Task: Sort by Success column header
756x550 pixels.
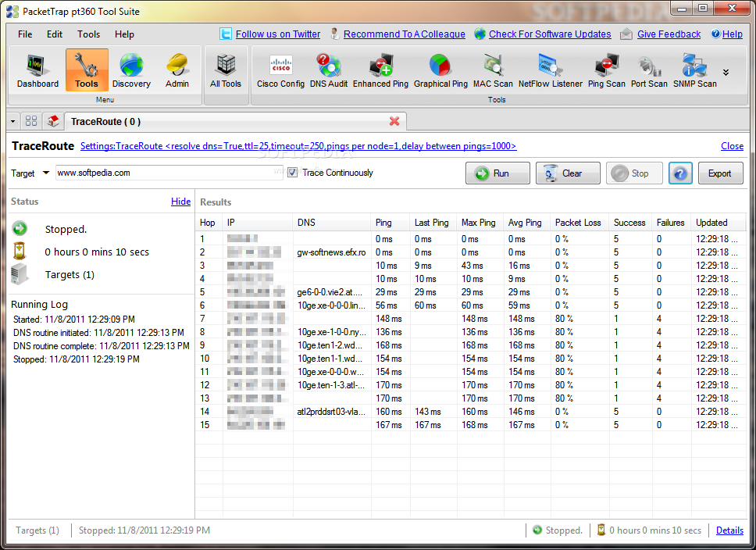Action: click(x=629, y=223)
